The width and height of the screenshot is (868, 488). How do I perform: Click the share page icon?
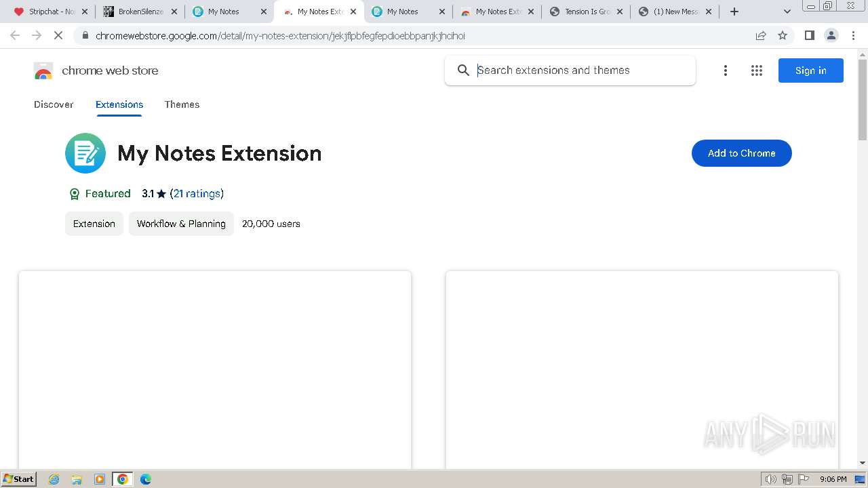click(761, 35)
